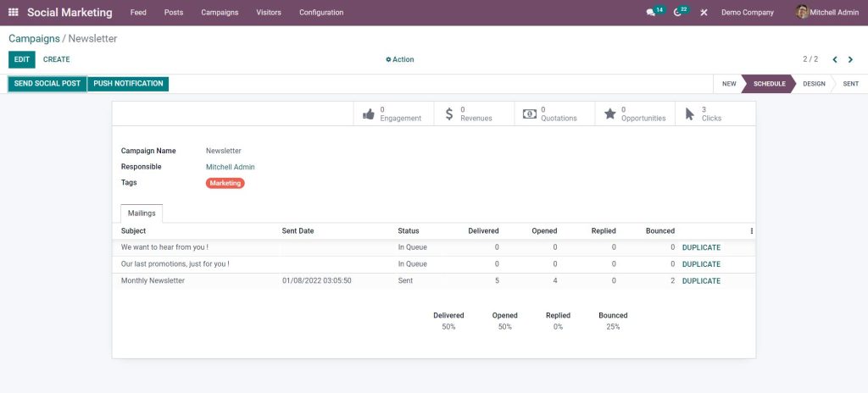Click sent date 01/08/2022 03:05:50
This screenshot has height=393, width=868.
[x=317, y=280]
